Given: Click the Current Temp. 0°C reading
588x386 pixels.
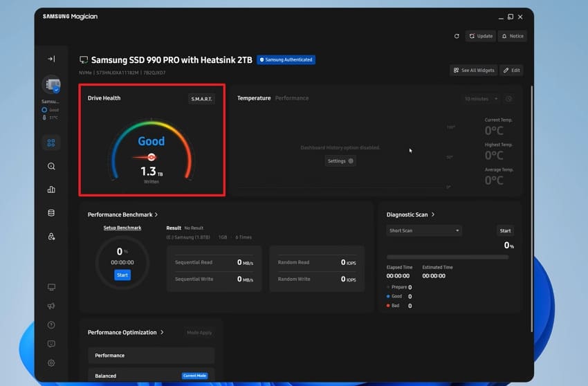Looking at the screenshot, I should [494, 131].
